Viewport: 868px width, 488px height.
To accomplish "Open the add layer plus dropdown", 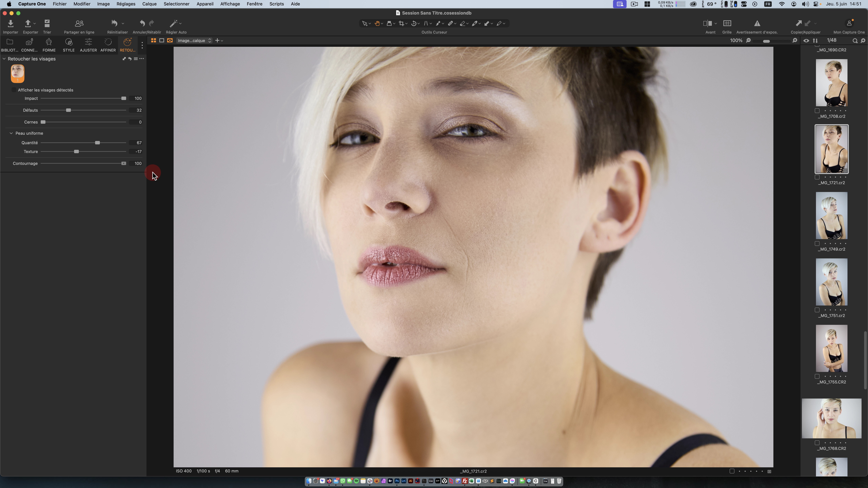I will [x=219, y=40].
